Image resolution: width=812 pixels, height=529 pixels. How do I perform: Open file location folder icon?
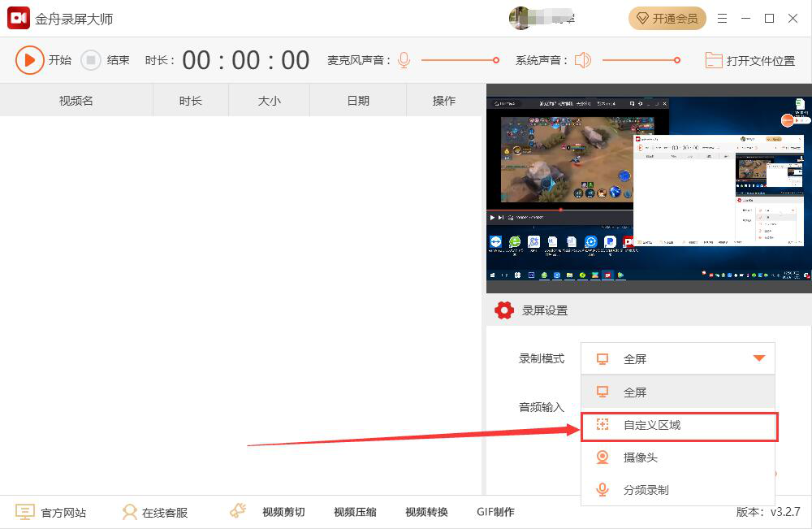click(714, 61)
